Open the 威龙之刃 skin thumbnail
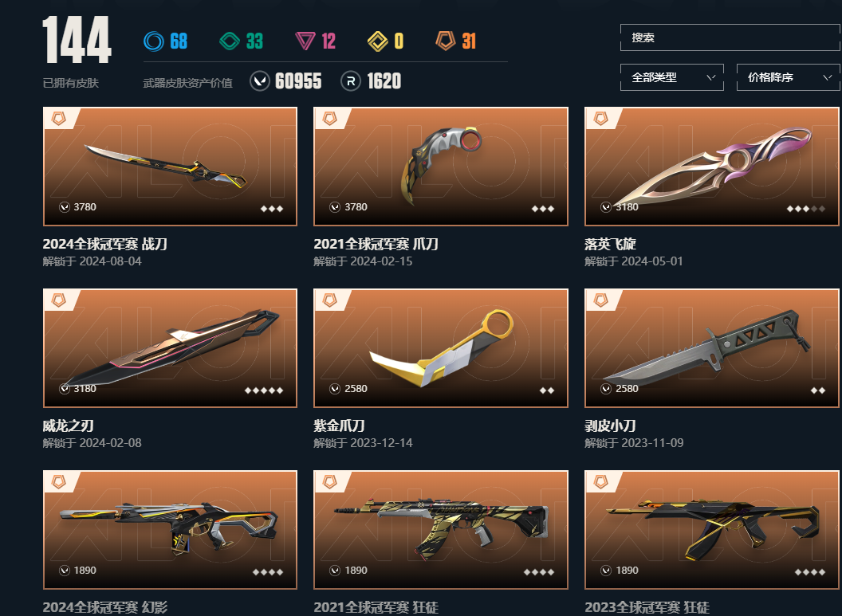The width and height of the screenshot is (842, 616). point(170,348)
